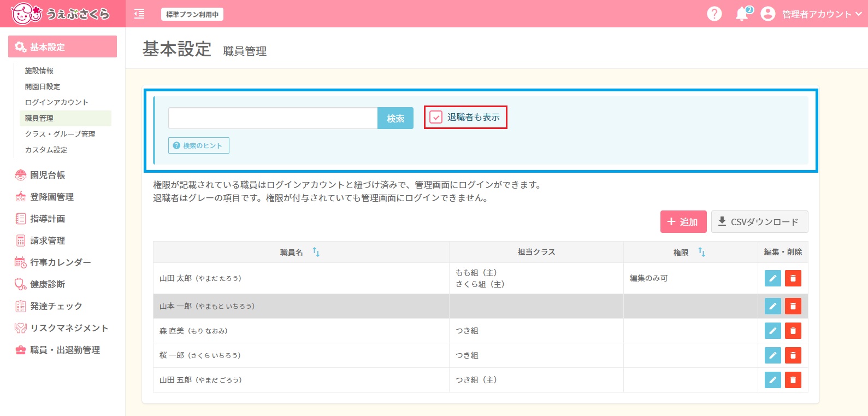Open the notifications bell icon
868x416 pixels.
[742, 14]
